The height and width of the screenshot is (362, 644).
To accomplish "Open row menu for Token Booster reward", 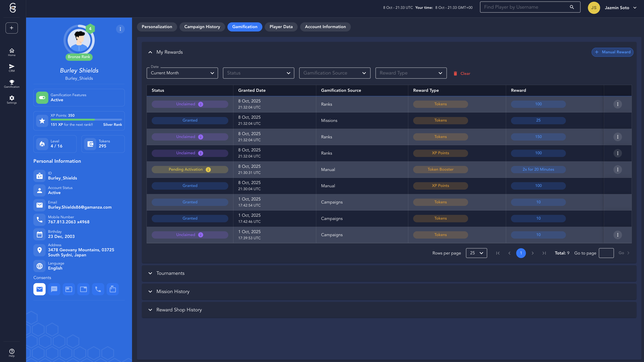I will pos(618,170).
